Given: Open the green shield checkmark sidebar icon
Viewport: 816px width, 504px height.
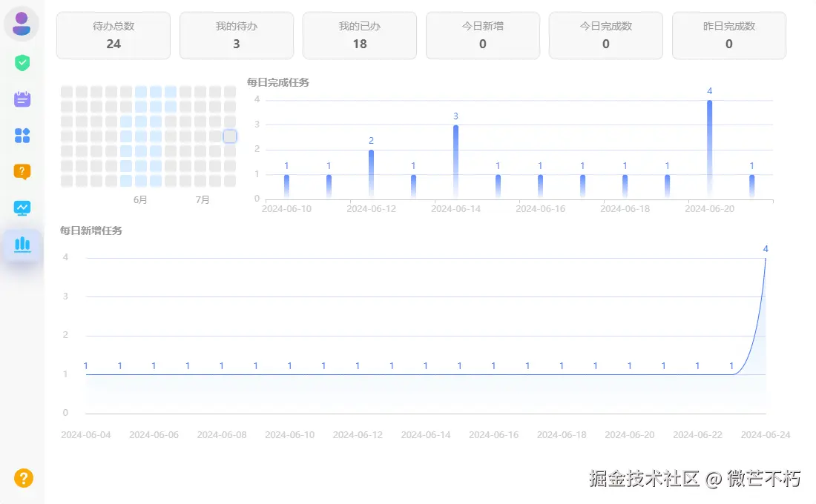Looking at the screenshot, I should [x=22, y=63].
